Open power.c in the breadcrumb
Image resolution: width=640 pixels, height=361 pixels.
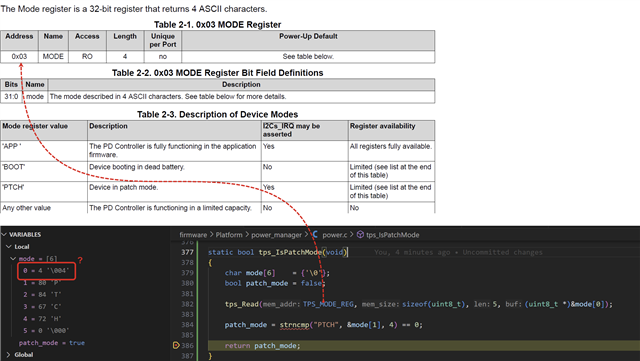point(335,235)
